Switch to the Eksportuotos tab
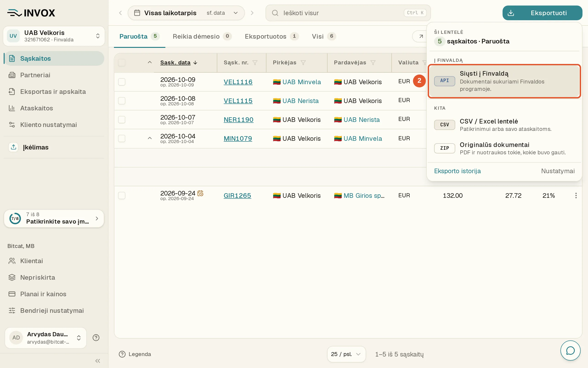This screenshot has width=588, height=368. point(272,36)
